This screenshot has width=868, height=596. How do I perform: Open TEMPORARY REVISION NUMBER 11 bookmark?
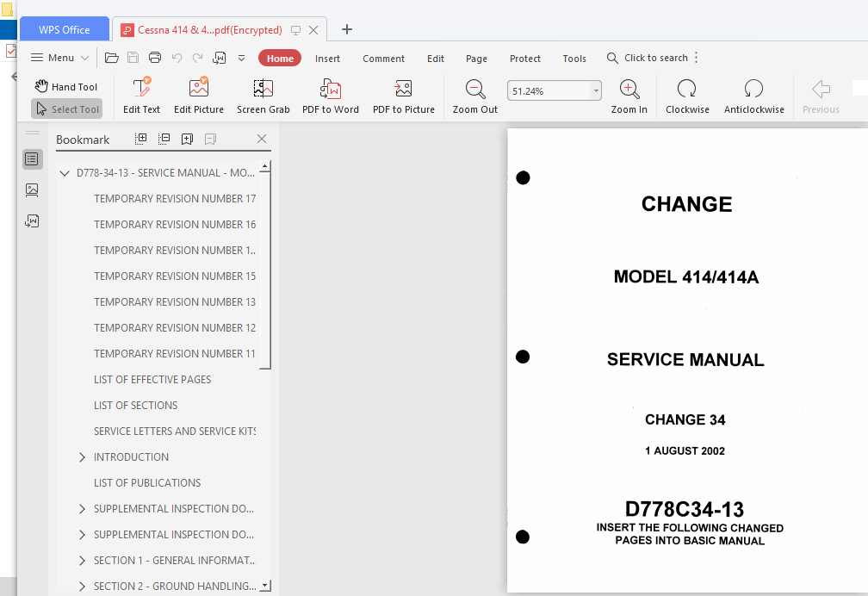click(175, 353)
